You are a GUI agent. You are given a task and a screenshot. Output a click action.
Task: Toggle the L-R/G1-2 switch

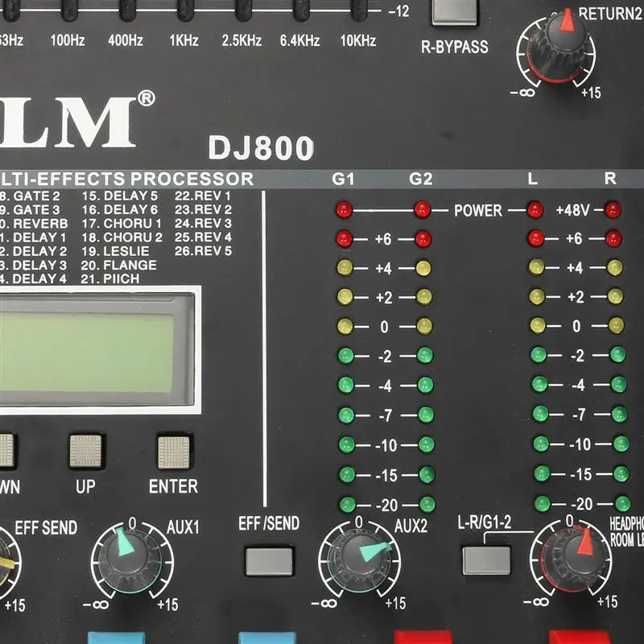[486, 559]
